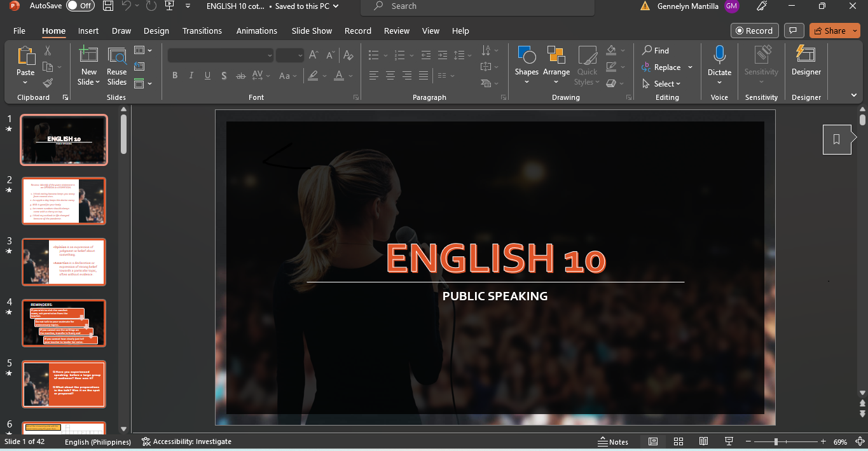Click the Format Painter brush icon
Image resolution: width=868 pixels, height=451 pixels.
48,83
